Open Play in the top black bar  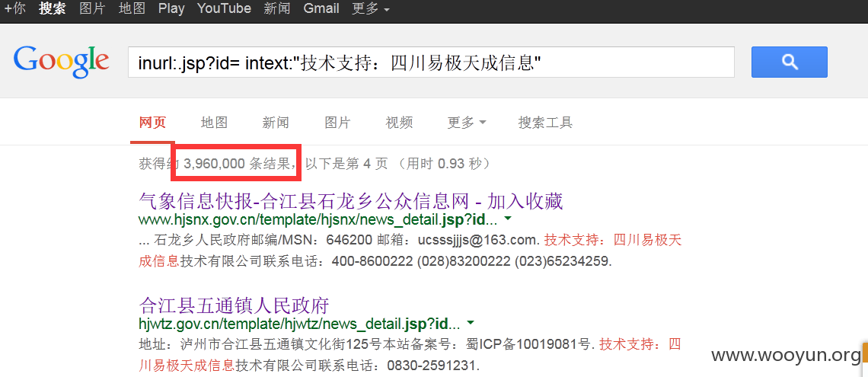click(171, 8)
